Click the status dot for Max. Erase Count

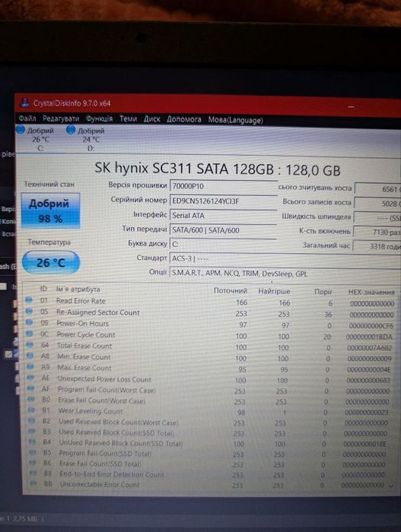tap(30, 366)
